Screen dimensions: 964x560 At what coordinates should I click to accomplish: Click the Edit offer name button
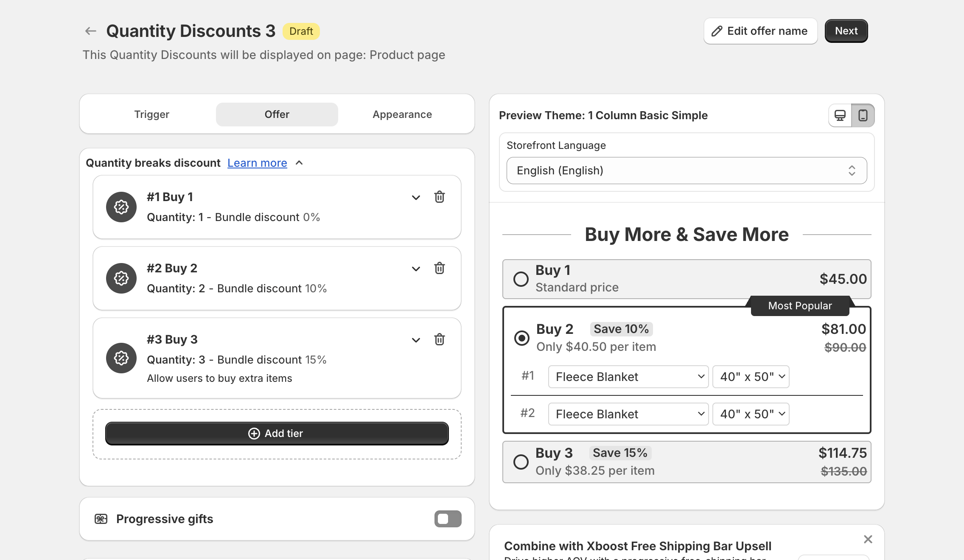tap(760, 31)
